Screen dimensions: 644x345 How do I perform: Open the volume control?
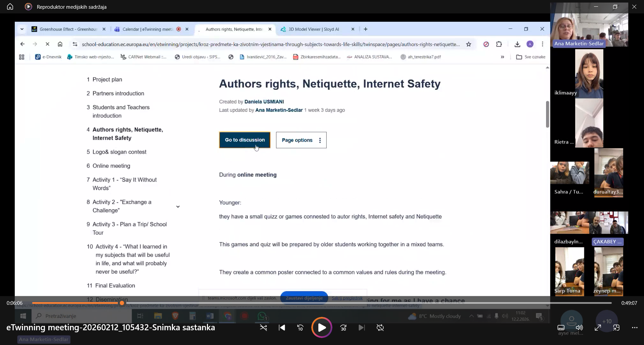pyautogui.click(x=579, y=328)
